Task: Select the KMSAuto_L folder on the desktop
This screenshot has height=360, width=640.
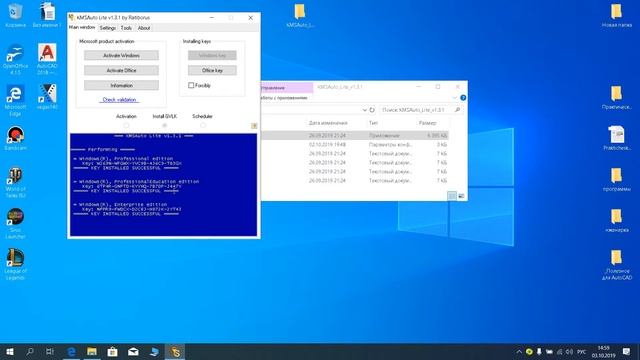Action: (x=300, y=16)
